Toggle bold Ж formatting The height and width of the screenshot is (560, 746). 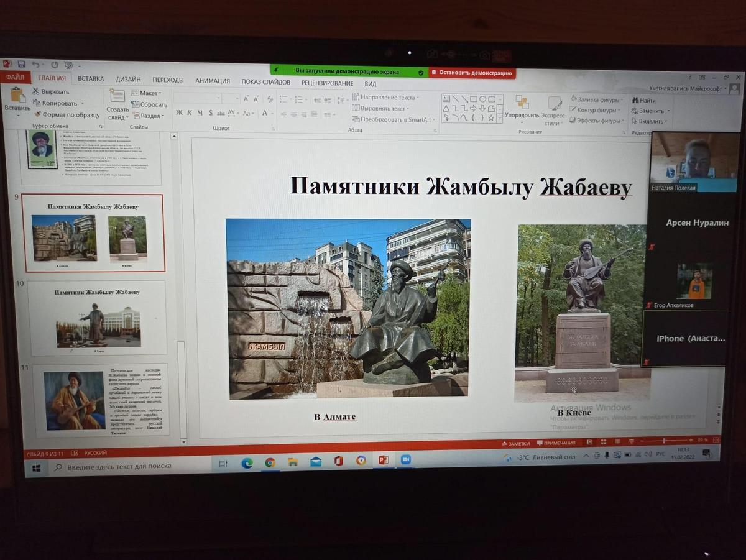179,112
